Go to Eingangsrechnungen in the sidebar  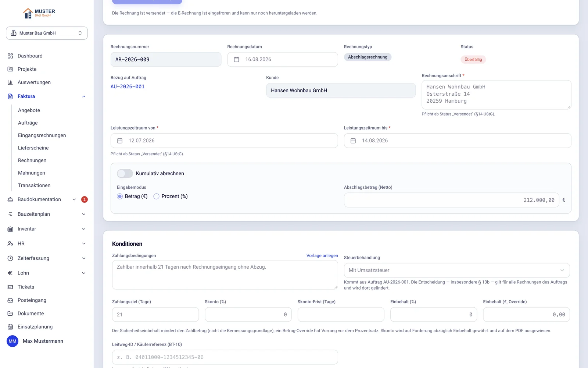(x=42, y=135)
